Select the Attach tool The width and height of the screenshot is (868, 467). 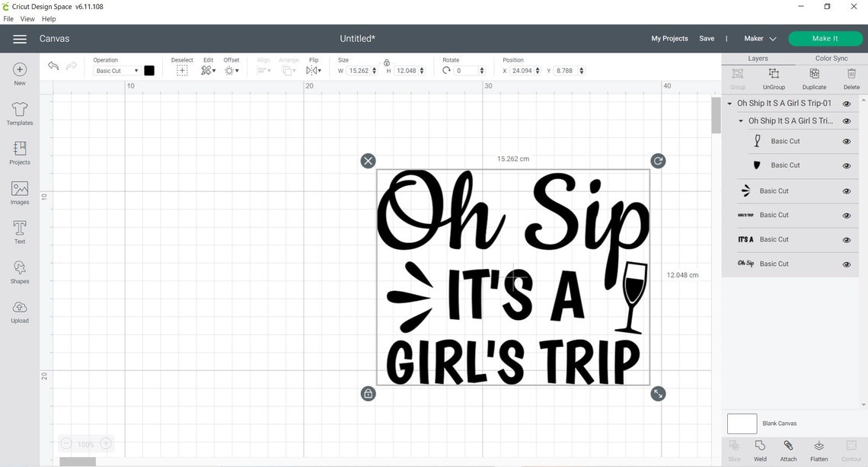[x=789, y=449]
